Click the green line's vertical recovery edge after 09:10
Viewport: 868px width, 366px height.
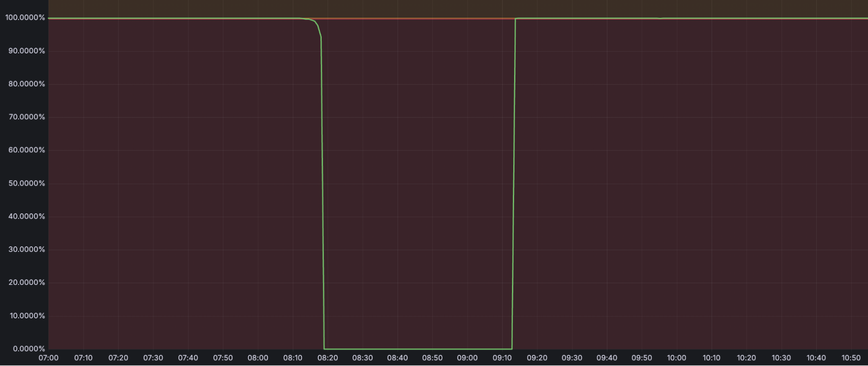514,183
